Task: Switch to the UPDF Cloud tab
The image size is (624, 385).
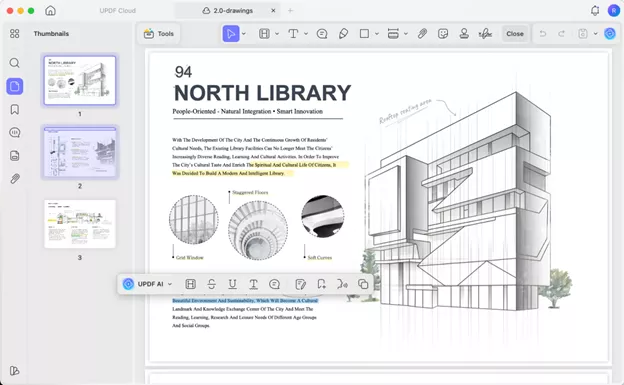Action: pyautogui.click(x=118, y=11)
